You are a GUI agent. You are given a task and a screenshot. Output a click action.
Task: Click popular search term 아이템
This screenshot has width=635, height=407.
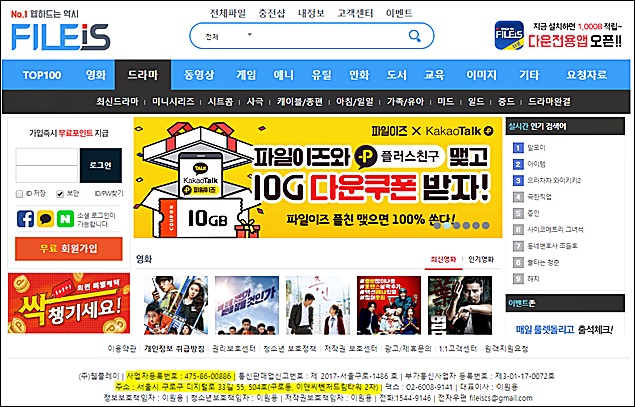[x=536, y=164]
